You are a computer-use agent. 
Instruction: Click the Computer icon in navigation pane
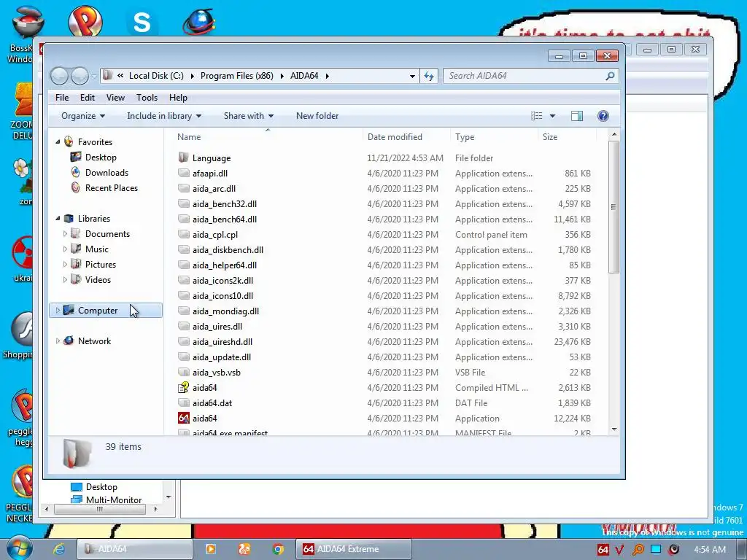[69, 310]
